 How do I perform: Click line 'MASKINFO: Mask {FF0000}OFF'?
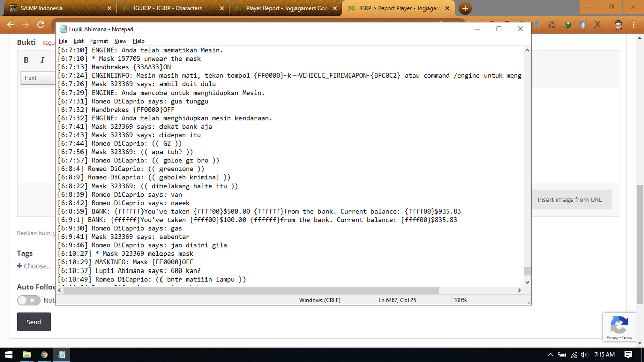click(126, 262)
